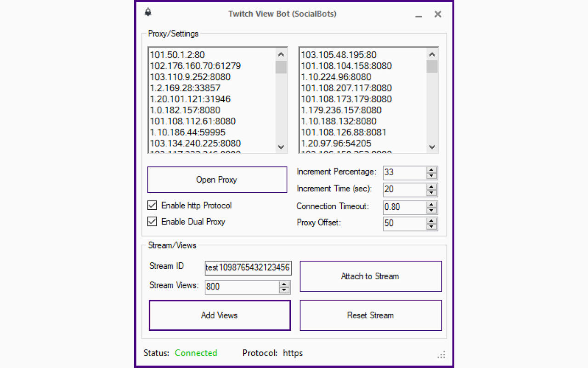Select proxy 103.134.240.225:8080

click(195, 143)
